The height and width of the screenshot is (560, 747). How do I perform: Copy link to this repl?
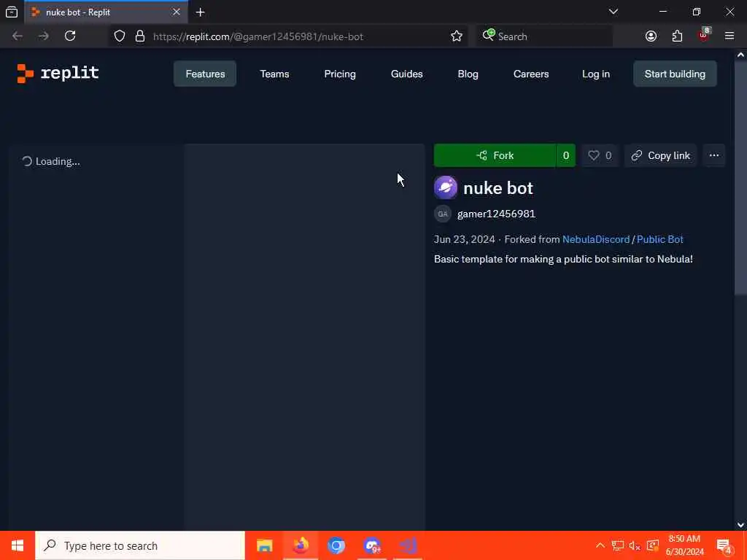[x=660, y=156]
